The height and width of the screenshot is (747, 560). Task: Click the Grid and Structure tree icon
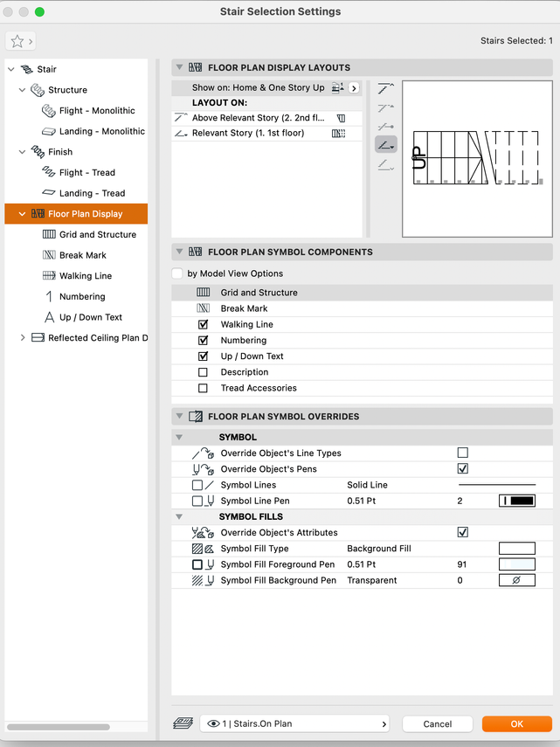coord(49,234)
